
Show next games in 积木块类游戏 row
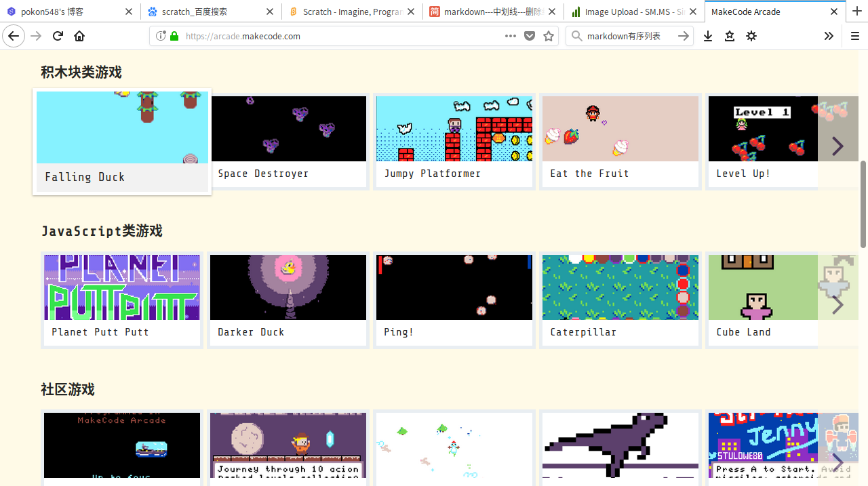pos(838,146)
